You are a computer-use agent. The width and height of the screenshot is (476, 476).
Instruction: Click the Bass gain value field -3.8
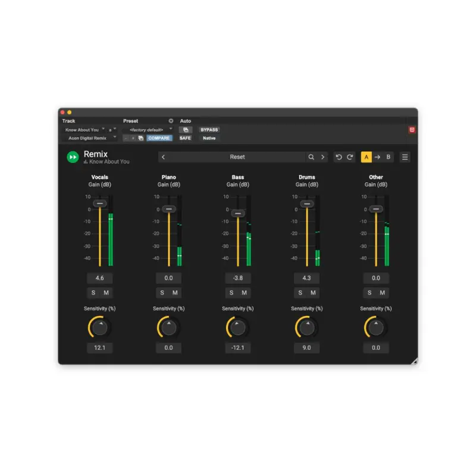[237, 278]
